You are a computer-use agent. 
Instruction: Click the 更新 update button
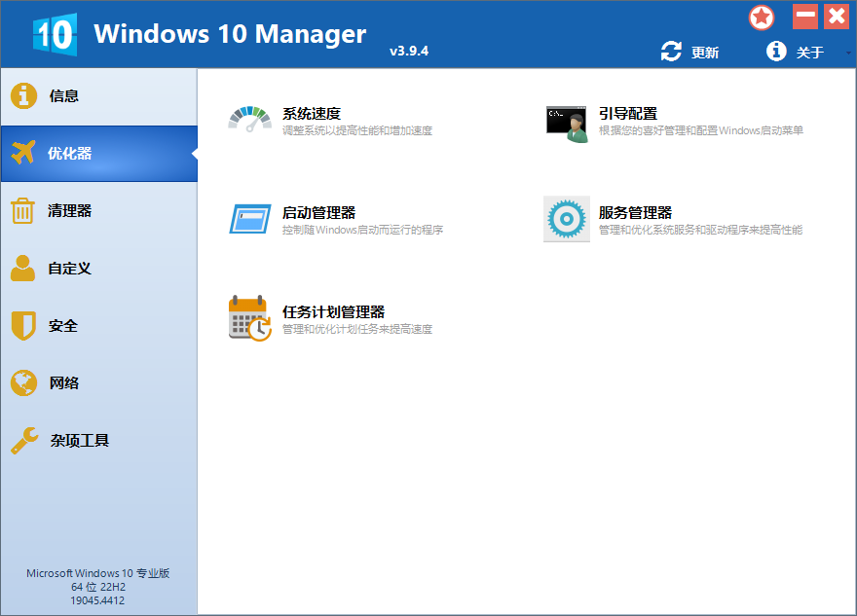coord(703,53)
